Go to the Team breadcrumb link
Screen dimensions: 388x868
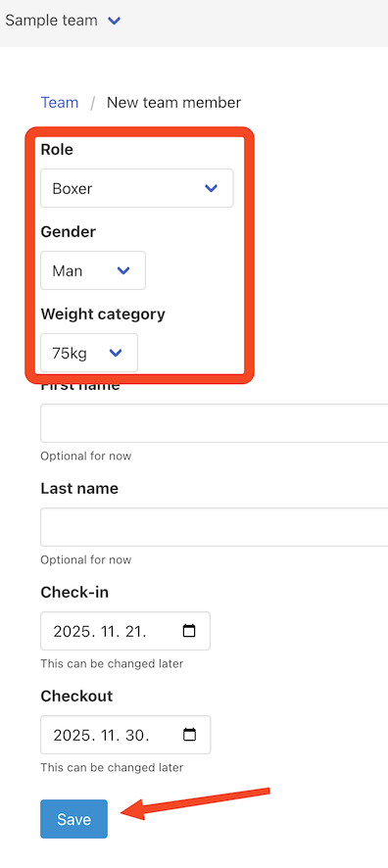click(59, 103)
